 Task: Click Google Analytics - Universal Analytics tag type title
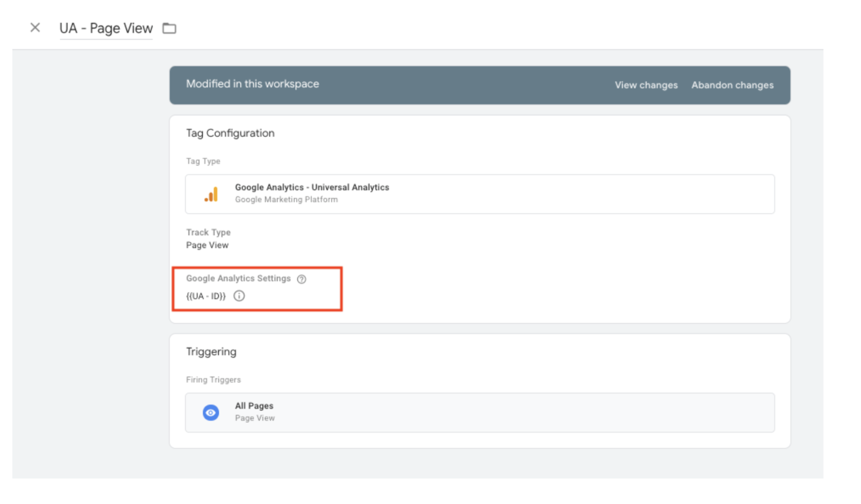point(312,187)
